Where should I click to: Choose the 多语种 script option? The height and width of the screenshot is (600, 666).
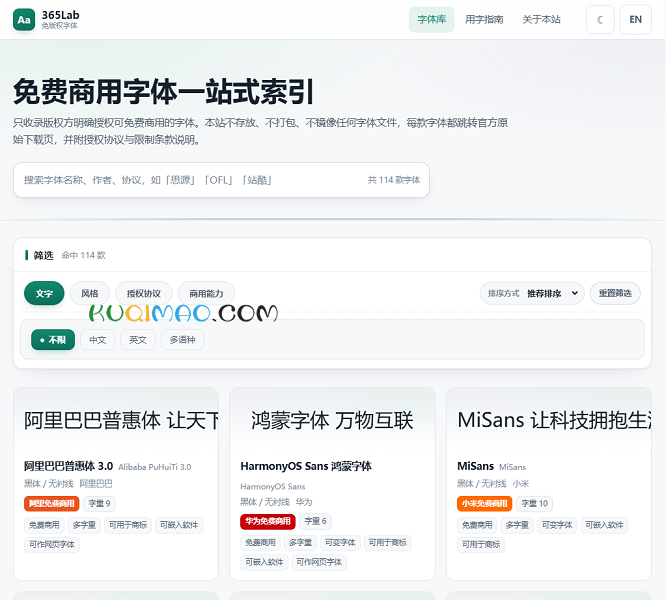point(183,340)
